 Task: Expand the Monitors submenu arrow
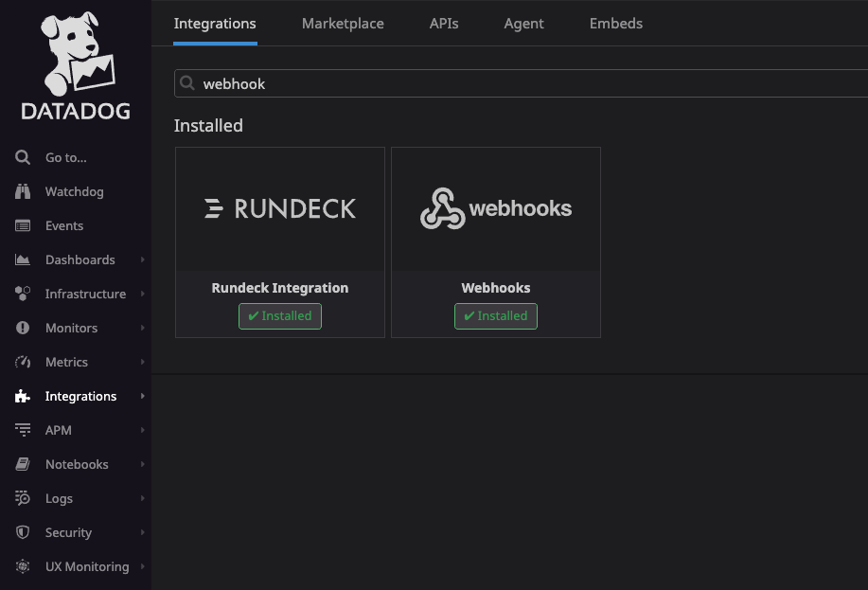click(142, 328)
